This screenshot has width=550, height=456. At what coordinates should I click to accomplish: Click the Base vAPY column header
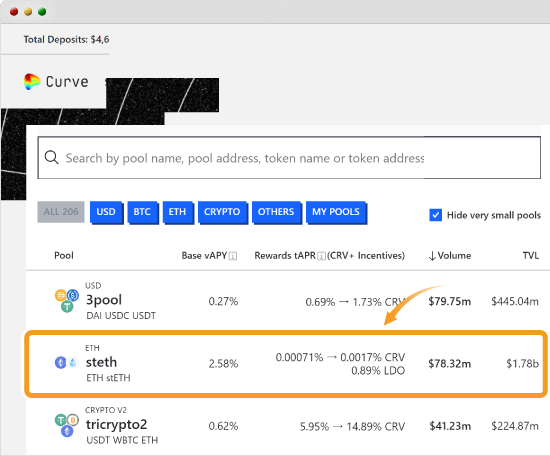[204, 256]
